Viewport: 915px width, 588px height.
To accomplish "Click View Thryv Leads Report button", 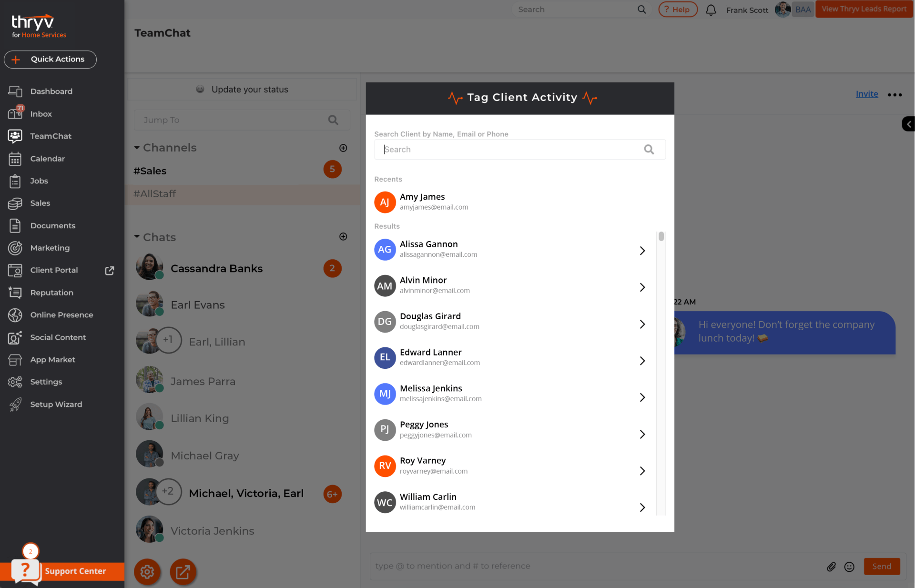I will coord(864,9).
